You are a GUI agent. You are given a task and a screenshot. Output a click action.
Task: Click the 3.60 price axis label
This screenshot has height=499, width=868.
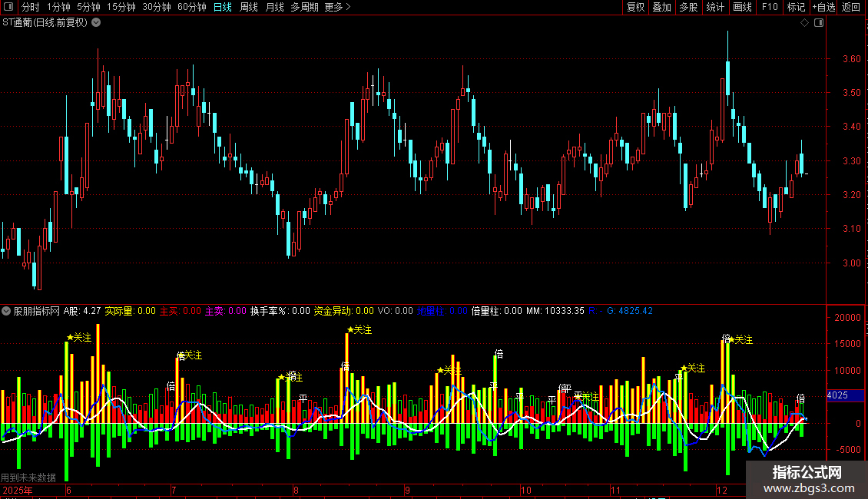851,59
